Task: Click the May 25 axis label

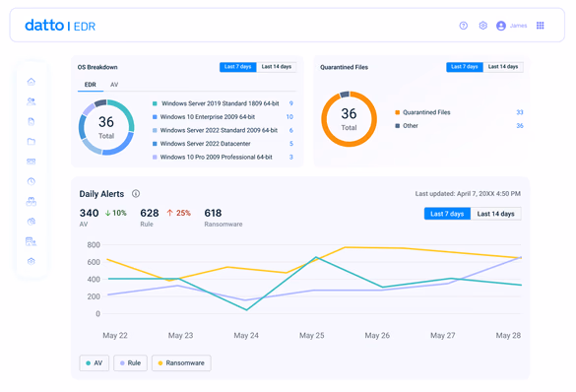Action: (x=311, y=336)
